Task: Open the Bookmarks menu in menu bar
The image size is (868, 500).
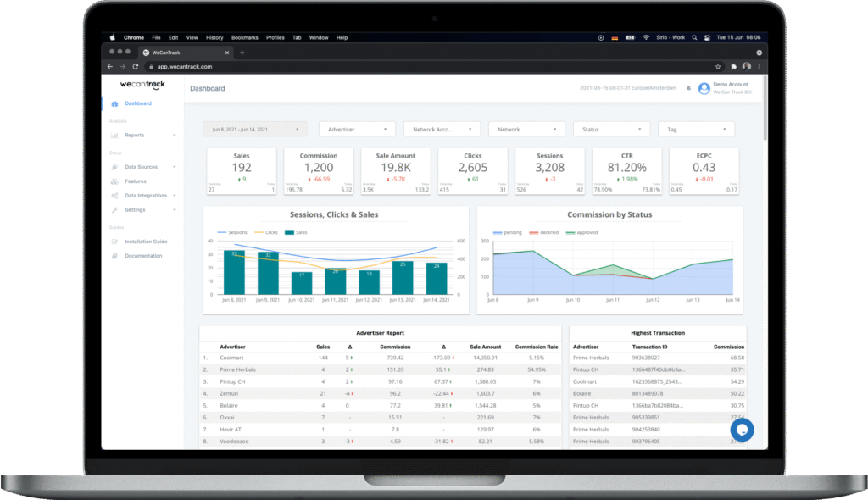Action: (244, 37)
